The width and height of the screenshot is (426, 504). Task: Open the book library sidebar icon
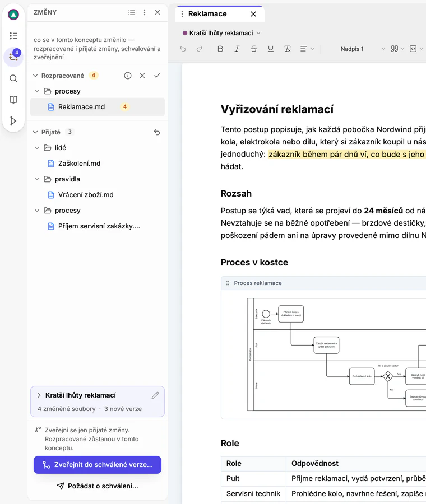click(13, 100)
